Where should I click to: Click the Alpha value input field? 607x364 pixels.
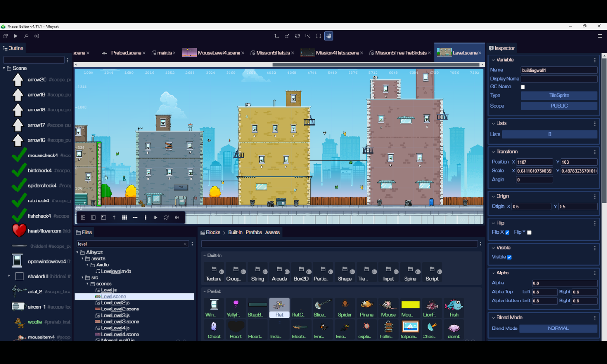tap(564, 283)
